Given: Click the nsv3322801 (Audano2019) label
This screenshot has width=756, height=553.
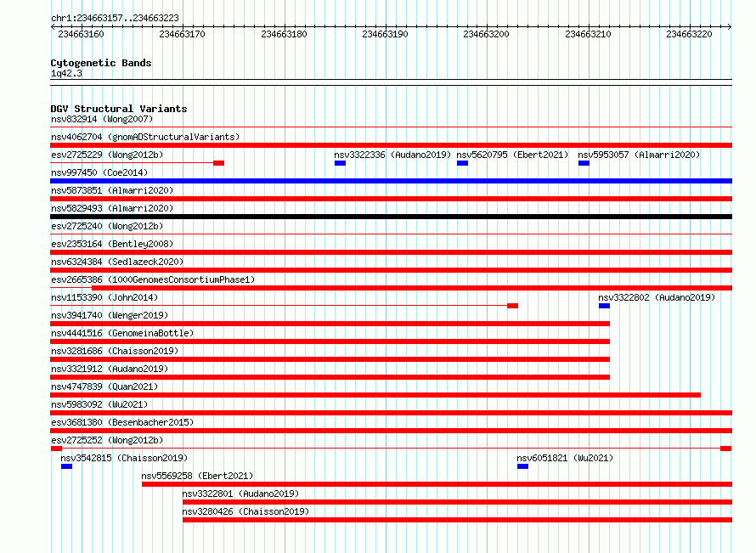Looking at the screenshot, I should (240, 494).
